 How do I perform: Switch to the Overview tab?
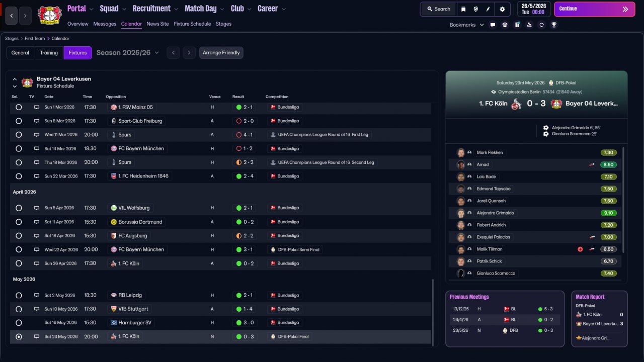click(77, 24)
